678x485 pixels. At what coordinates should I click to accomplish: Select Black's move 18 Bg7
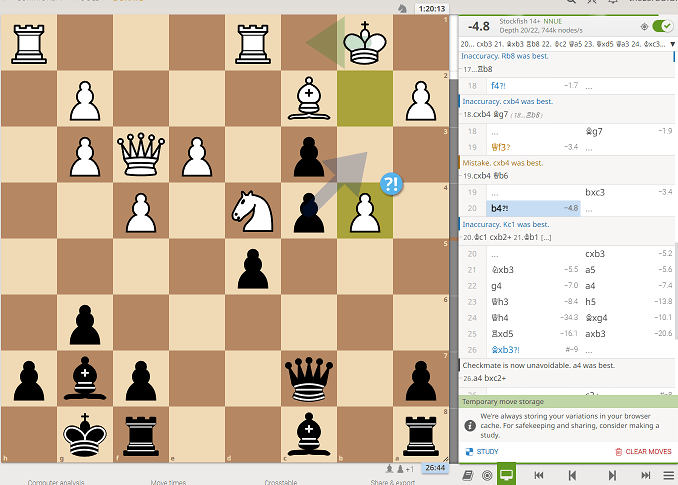point(627,131)
